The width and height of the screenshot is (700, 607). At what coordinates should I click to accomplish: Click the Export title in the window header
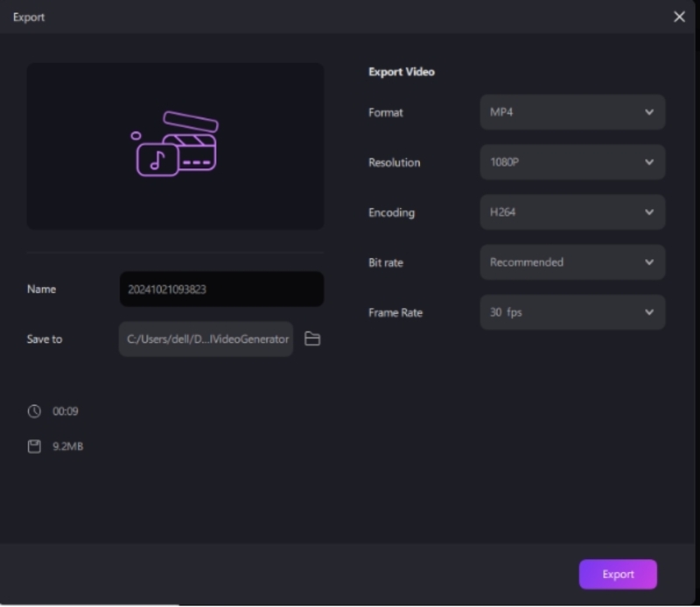click(29, 17)
